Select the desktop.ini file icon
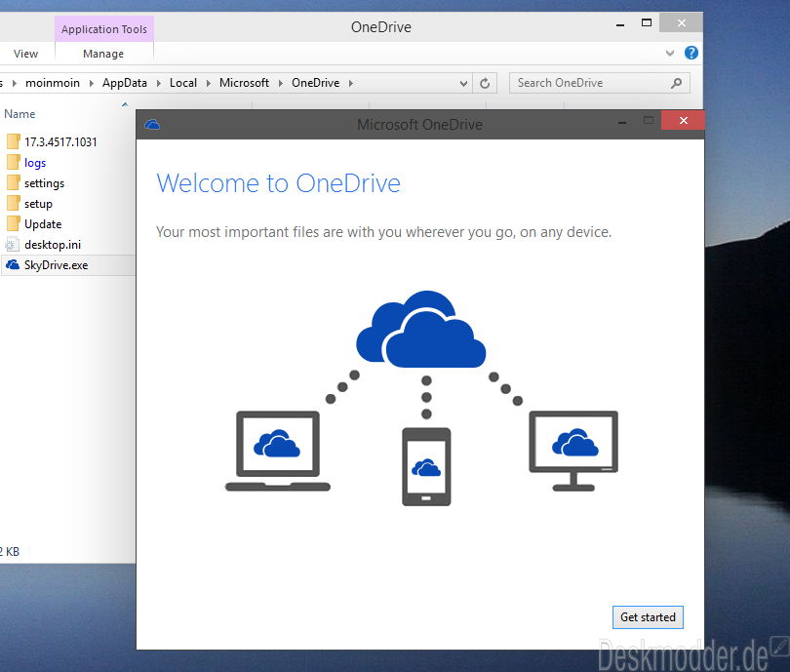 [12, 244]
